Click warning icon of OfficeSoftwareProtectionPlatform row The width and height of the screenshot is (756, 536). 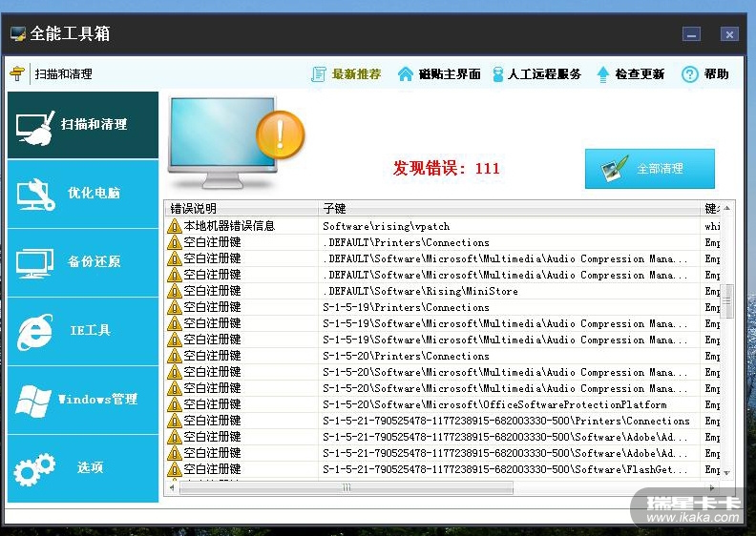click(174, 404)
